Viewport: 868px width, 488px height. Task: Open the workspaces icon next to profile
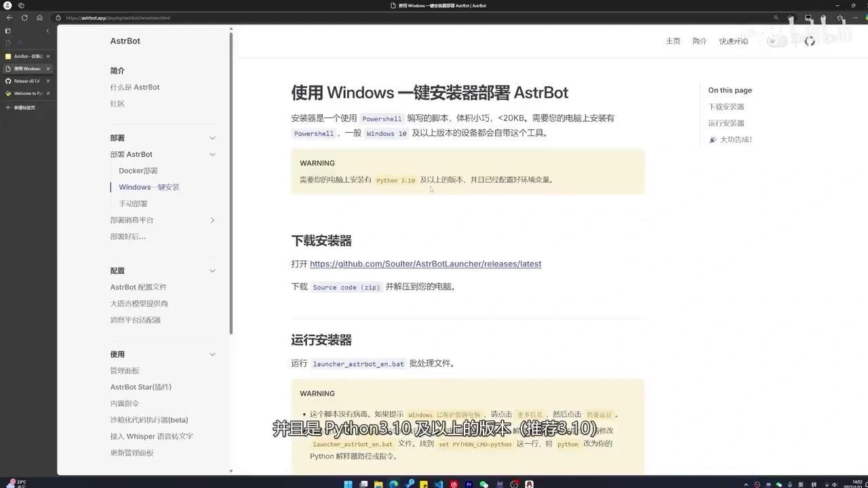click(x=21, y=5)
